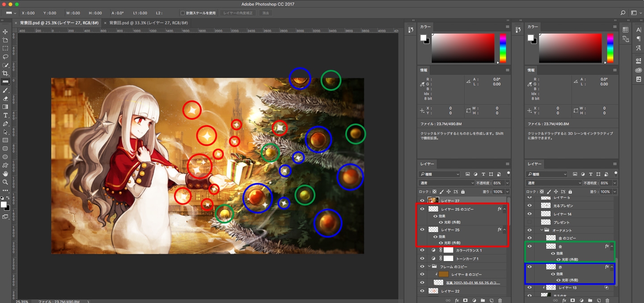
Task: Open the Edit Toolbar three-dots menu
Action: [5, 190]
